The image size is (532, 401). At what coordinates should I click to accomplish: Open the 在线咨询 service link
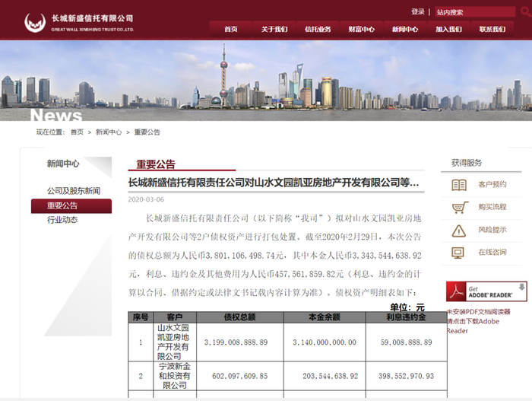(x=492, y=252)
